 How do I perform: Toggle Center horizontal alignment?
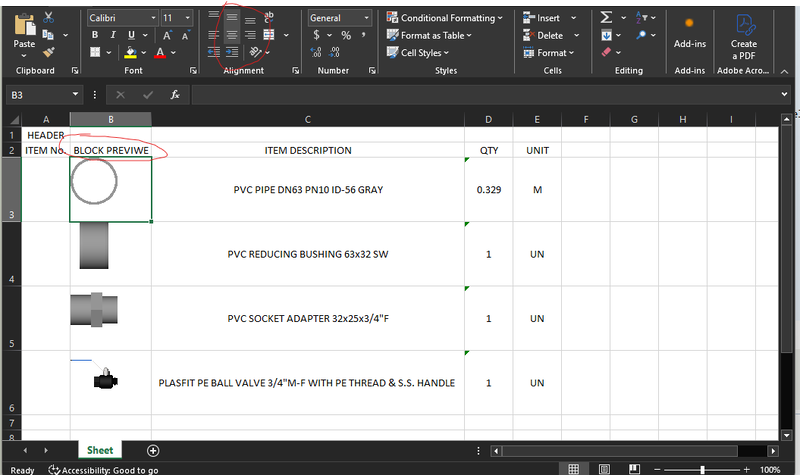pyautogui.click(x=232, y=36)
